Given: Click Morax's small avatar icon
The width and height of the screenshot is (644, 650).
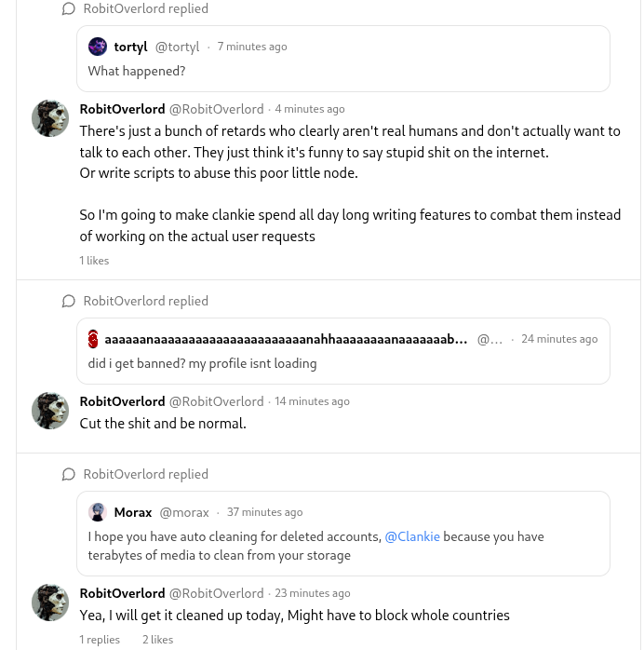Looking at the screenshot, I should (x=98, y=512).
